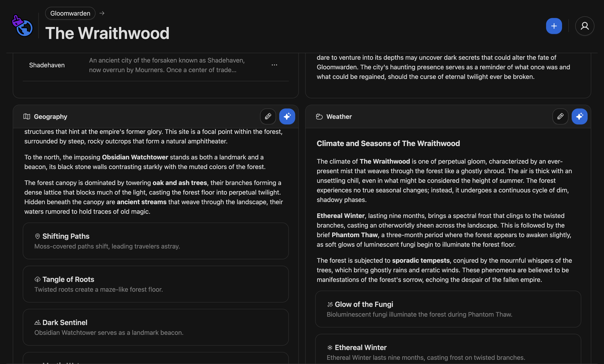Viewport: 604px width, 364px height.
Task: Select the Tangle of Roots card
Action: pos(156,284)
